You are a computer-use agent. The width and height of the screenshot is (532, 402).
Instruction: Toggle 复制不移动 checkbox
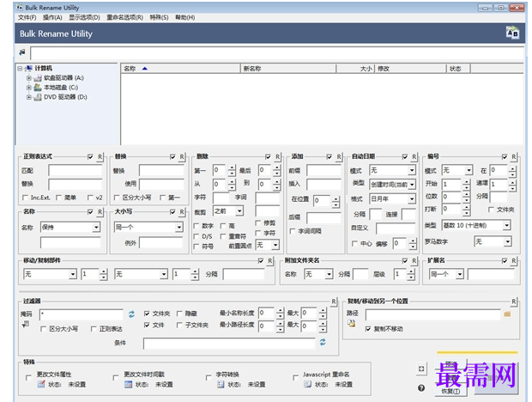point(368,329)
